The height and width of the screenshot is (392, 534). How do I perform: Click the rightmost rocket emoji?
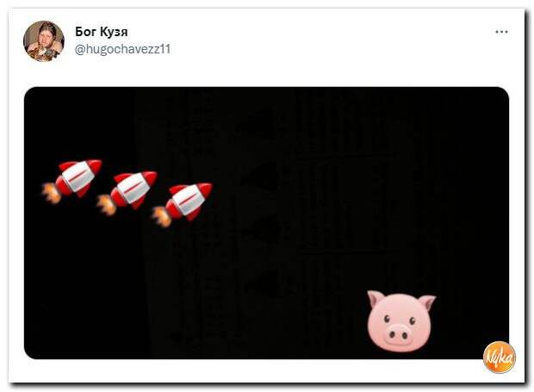(x=182, y=205)
